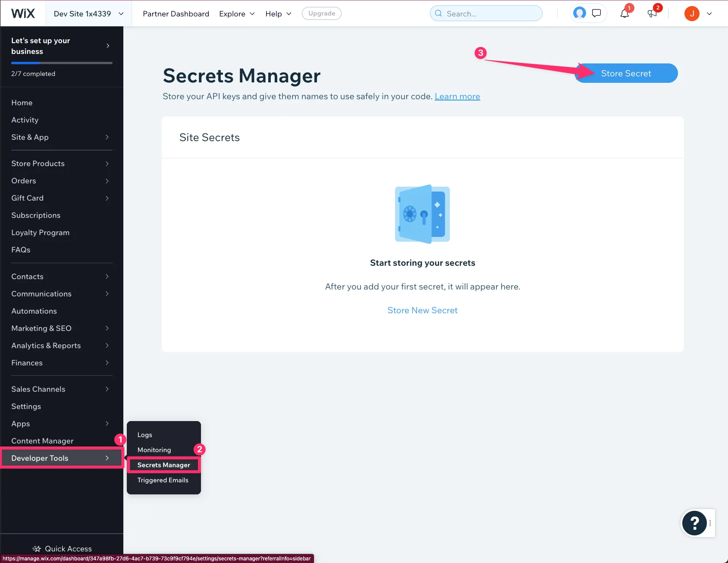Expand Sales Channels submenu
728x563 pixels.
click(62, 389)
